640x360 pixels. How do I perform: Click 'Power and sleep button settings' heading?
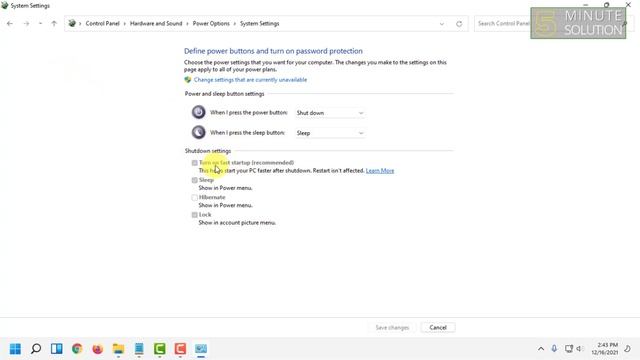224,94
